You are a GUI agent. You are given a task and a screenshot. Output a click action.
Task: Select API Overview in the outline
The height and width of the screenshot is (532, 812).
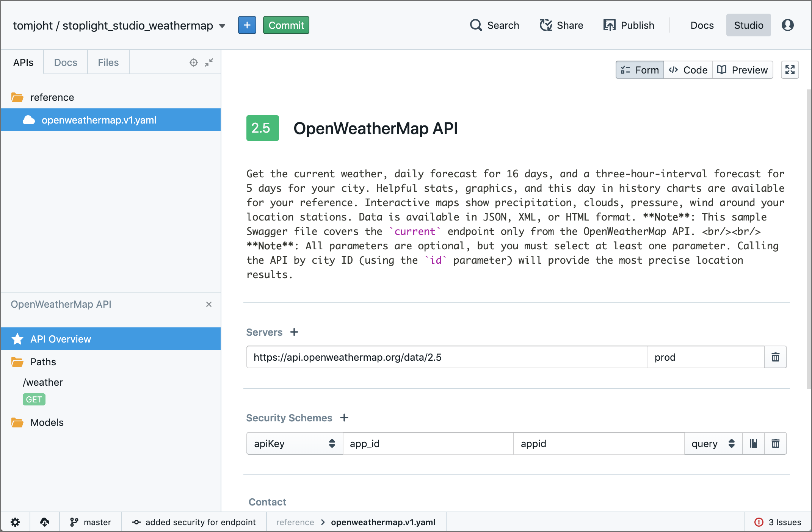(x=111, y=339)
